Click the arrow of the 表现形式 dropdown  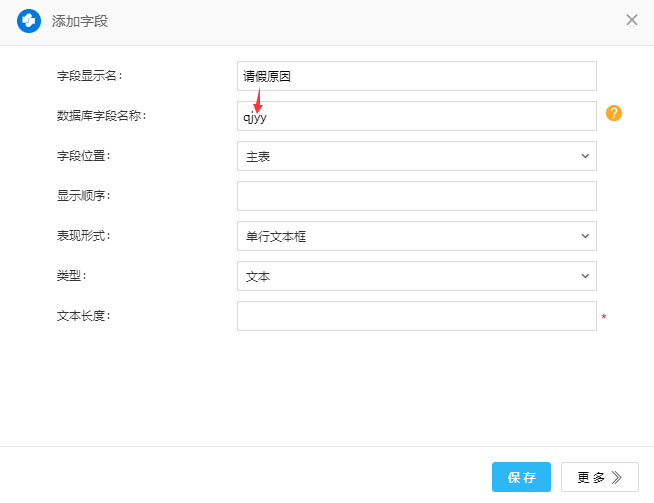click(585, 236)
